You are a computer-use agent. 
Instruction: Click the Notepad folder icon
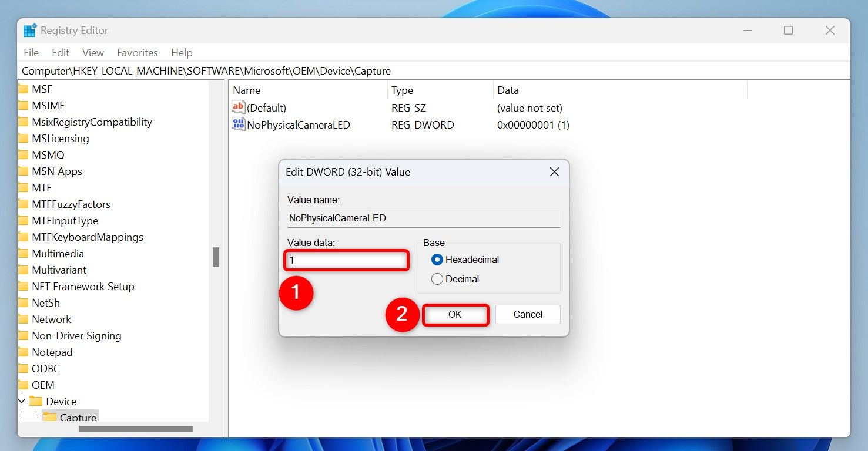coord(23,352)
